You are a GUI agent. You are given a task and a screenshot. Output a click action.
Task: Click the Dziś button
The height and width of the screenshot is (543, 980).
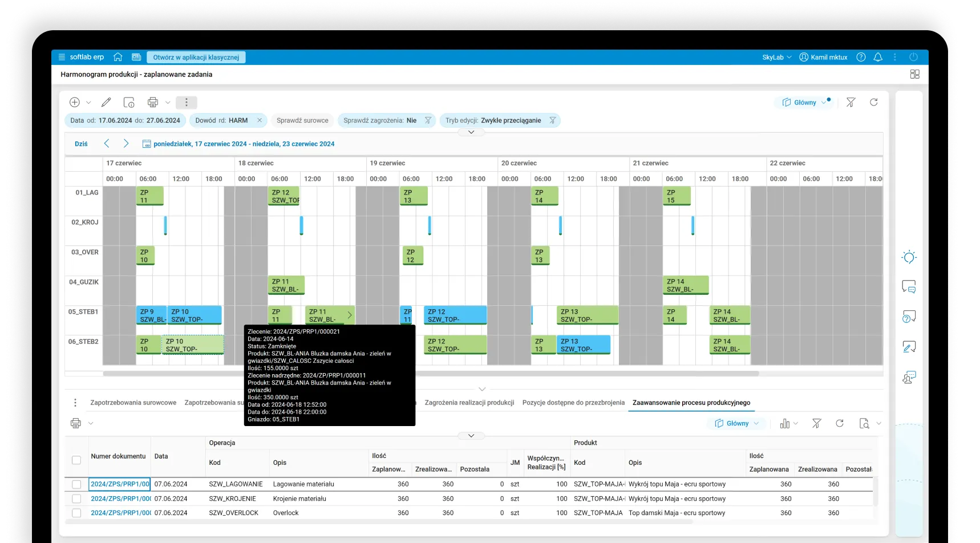click(81, 144)
